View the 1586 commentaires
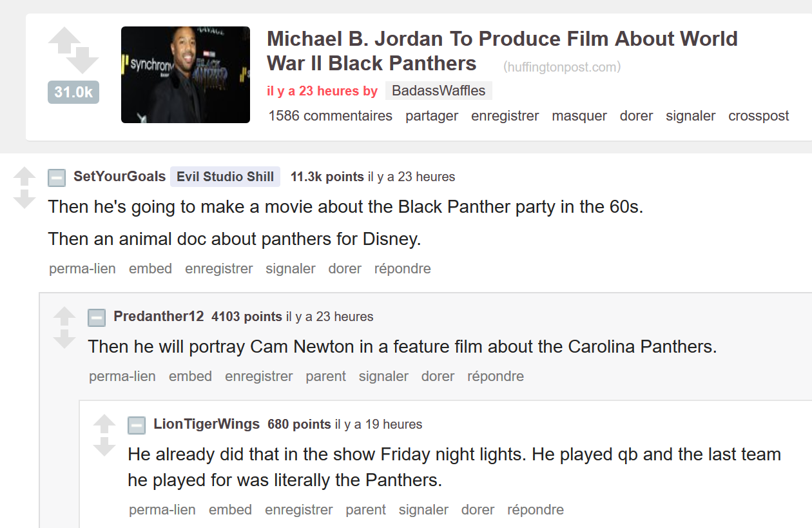The image size is (812, 528). click(330, 115)
